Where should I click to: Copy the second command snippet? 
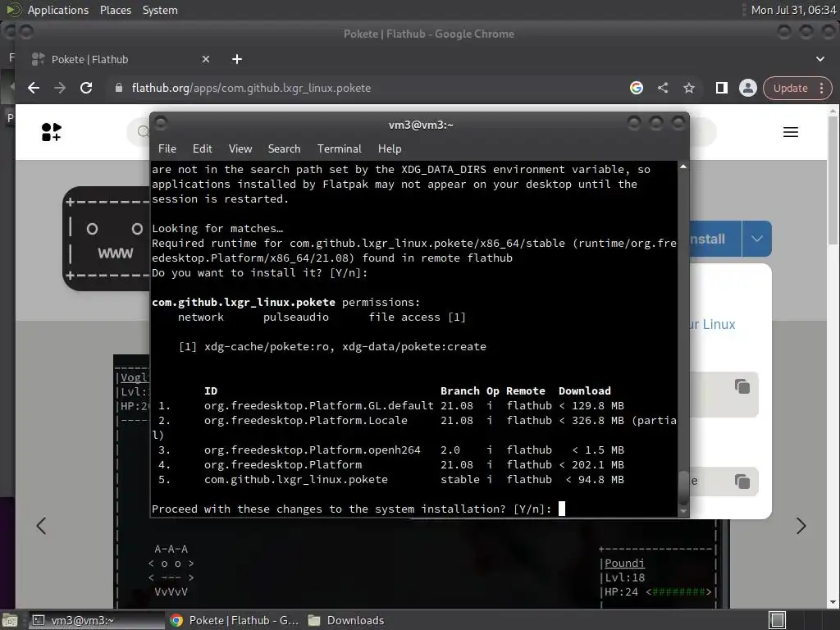click(742, 481)
